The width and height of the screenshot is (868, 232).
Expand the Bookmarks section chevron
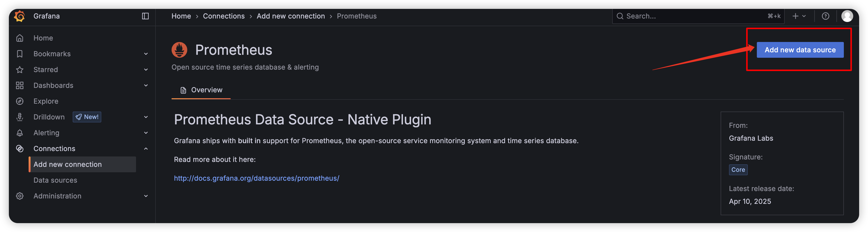click(146, 54)
